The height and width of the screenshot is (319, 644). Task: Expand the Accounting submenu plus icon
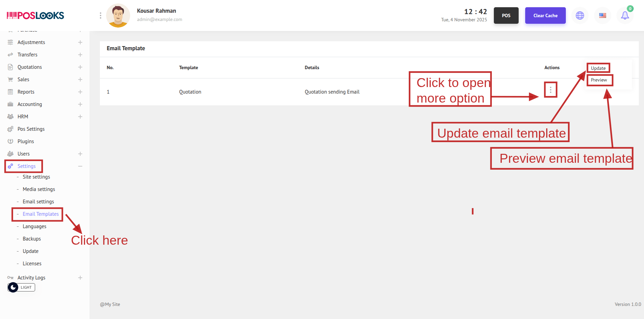[80, 104]
